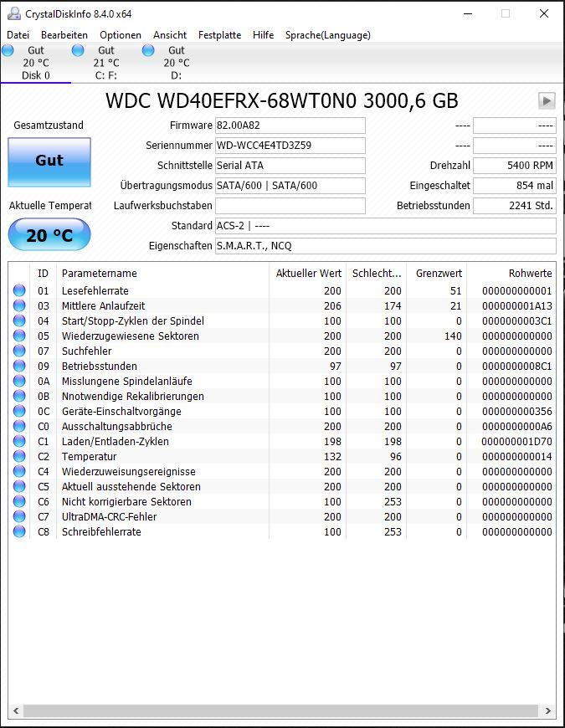Click the next disk arrow button
Viewport: 565px width, 728px height.
pos(547,100)
